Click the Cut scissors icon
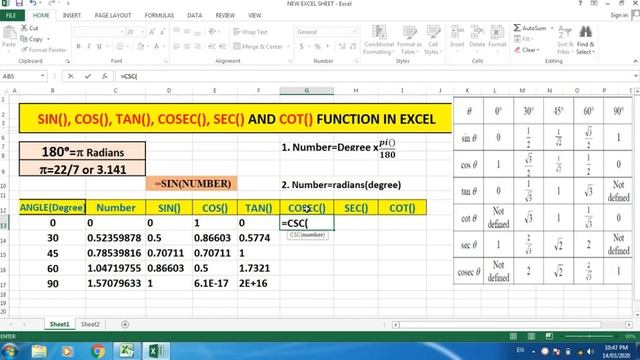640x360 pixels. tap(24, 28)
